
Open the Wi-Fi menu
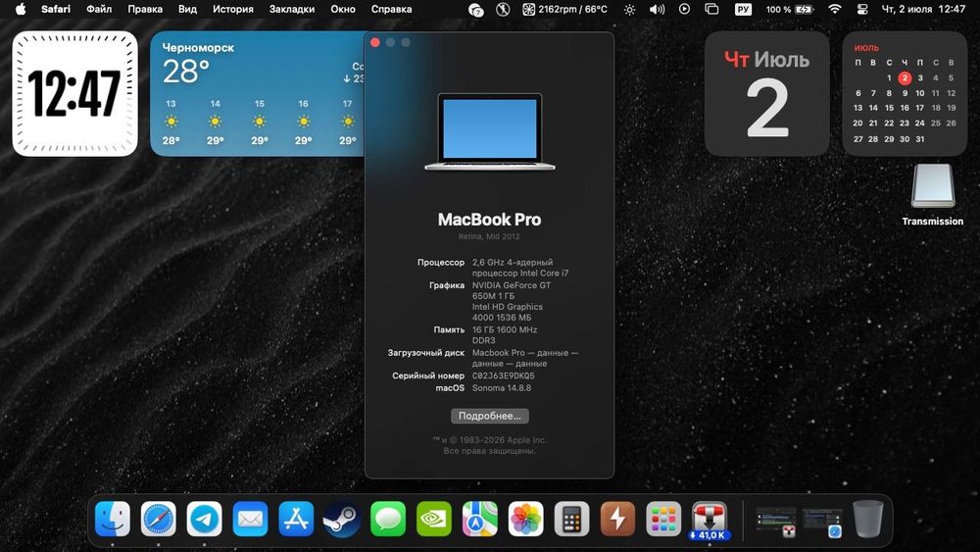click(x=834, y=10)
